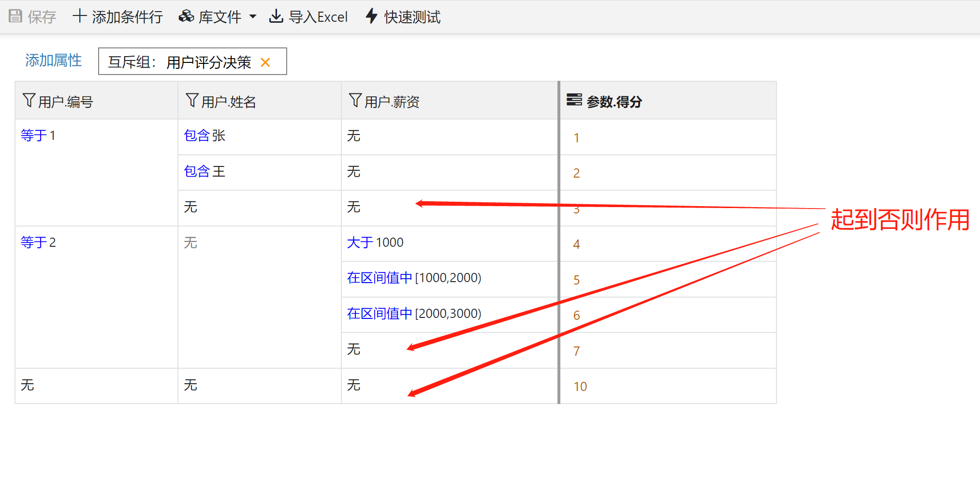
Task: Remove the 互斥组 property with orange X
Action: pos(265,62)
